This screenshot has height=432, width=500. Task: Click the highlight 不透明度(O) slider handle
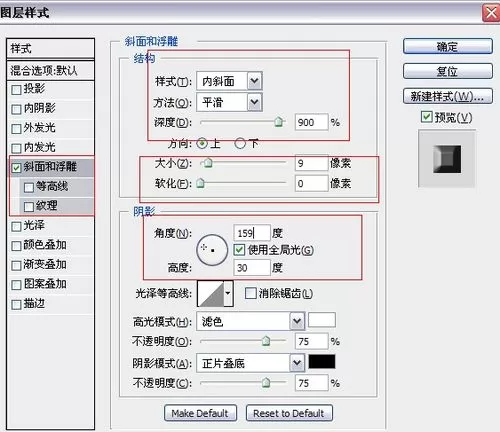266,341
